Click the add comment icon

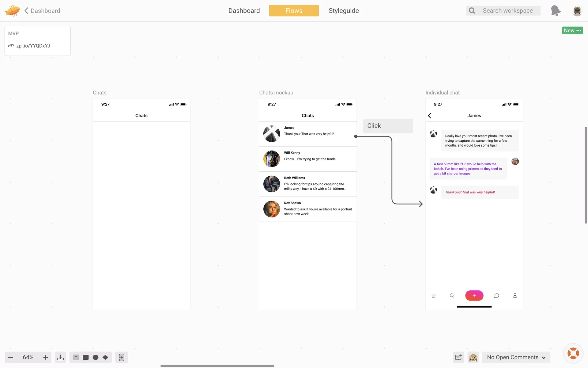point(458,357)
